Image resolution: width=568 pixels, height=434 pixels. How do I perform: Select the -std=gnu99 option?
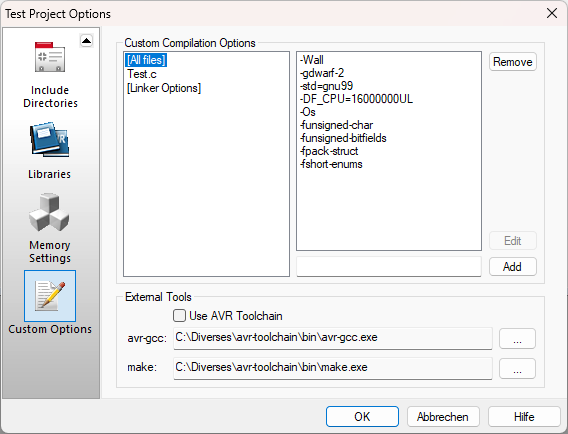pos(326,86)
